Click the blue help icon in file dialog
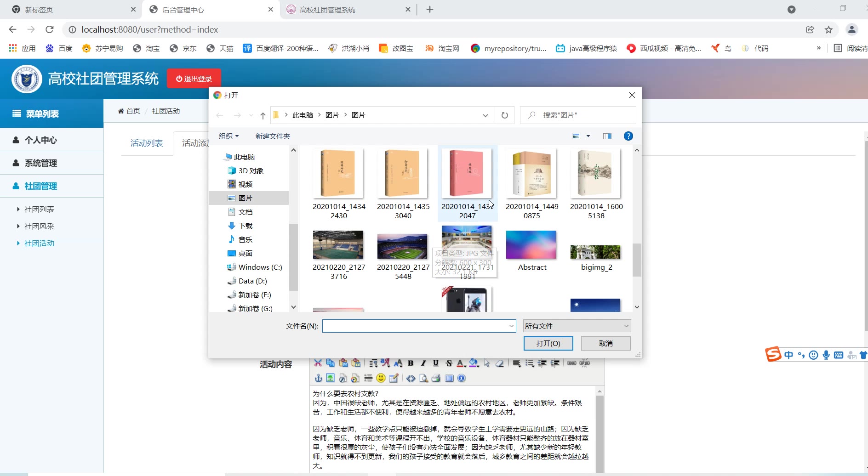This screenshot has height=476, width=868. (x=628, y=136)
